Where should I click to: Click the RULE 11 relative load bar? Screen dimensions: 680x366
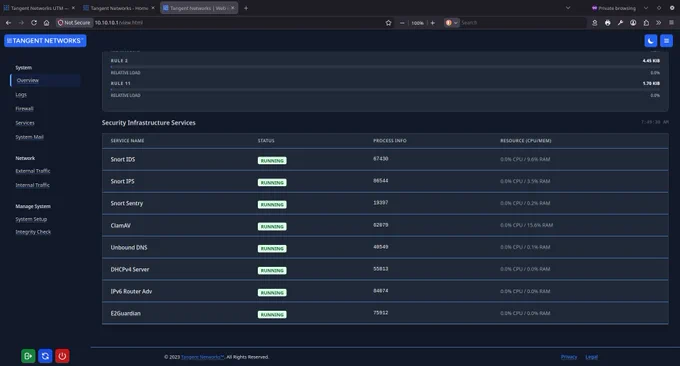pyautogui.click(x=385, y=89)
